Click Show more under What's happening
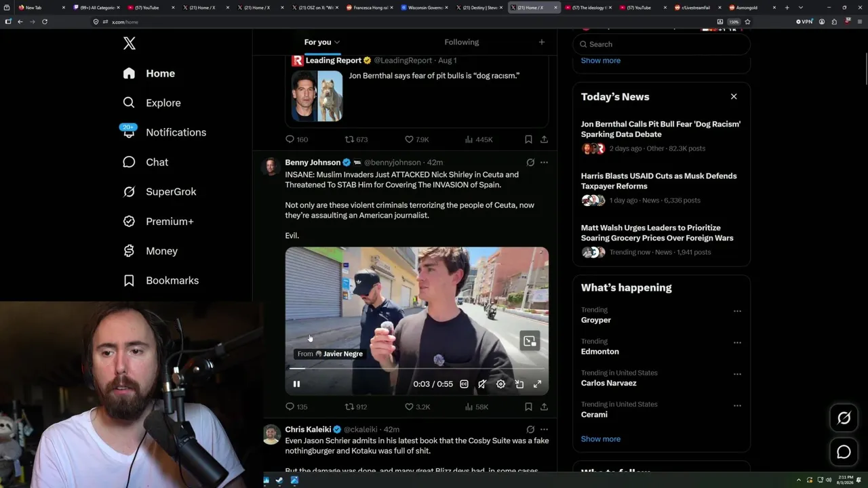Screen dimensions: 868x488 coord(601,439)
